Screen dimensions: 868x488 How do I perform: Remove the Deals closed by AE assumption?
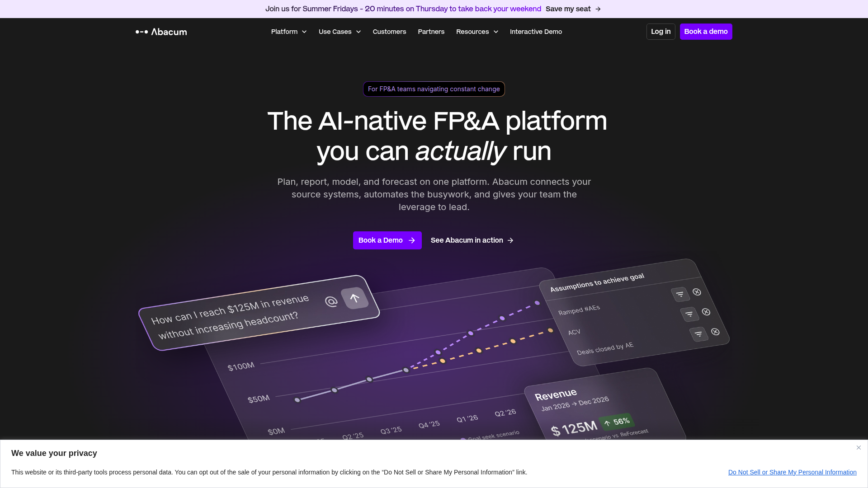click(715, 332)
